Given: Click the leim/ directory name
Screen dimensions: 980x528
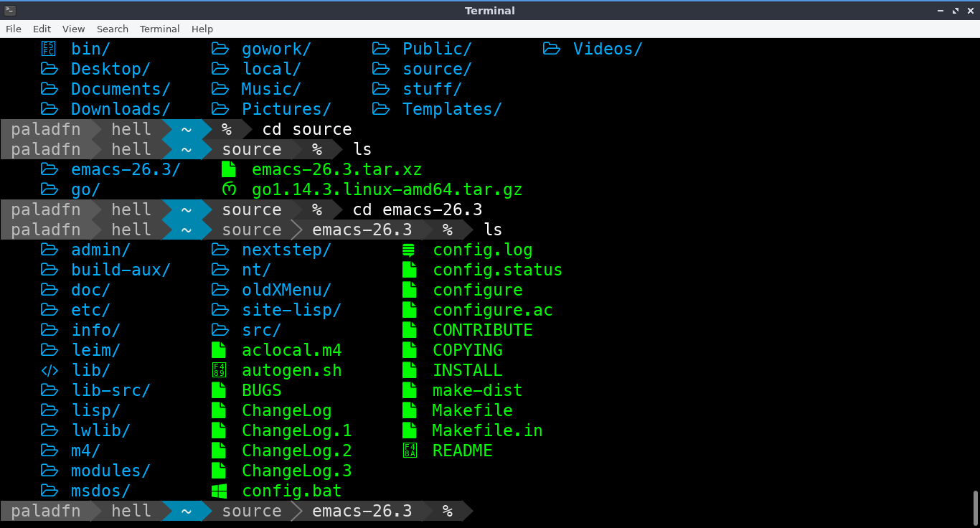Looking at the screenshot, I should [96, 350].
